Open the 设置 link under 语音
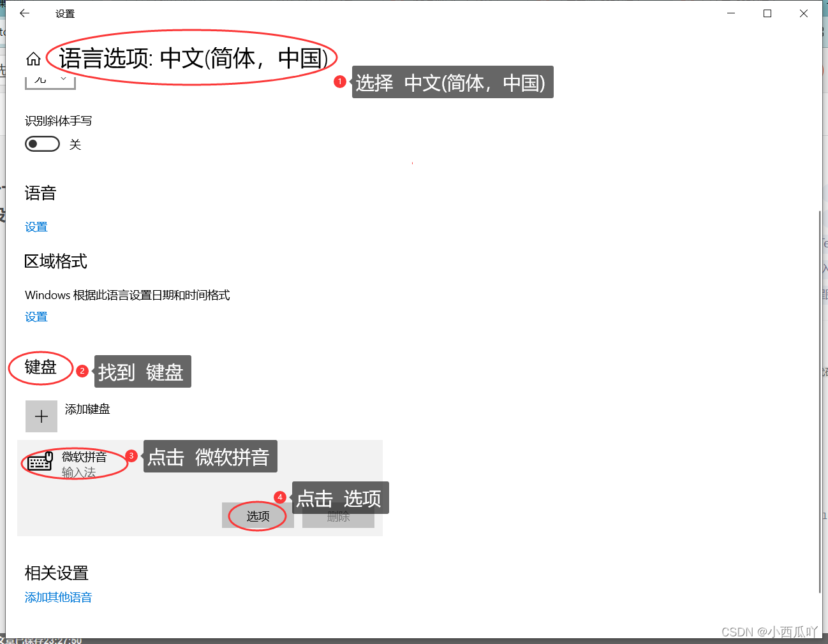 pyautogui.click(x=36, y=227)
